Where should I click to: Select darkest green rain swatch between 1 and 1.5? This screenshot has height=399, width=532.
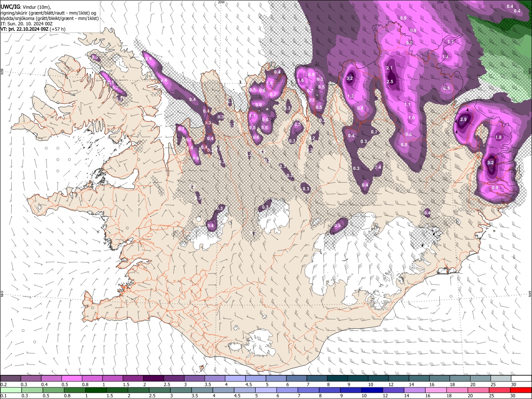click(96, 390)
